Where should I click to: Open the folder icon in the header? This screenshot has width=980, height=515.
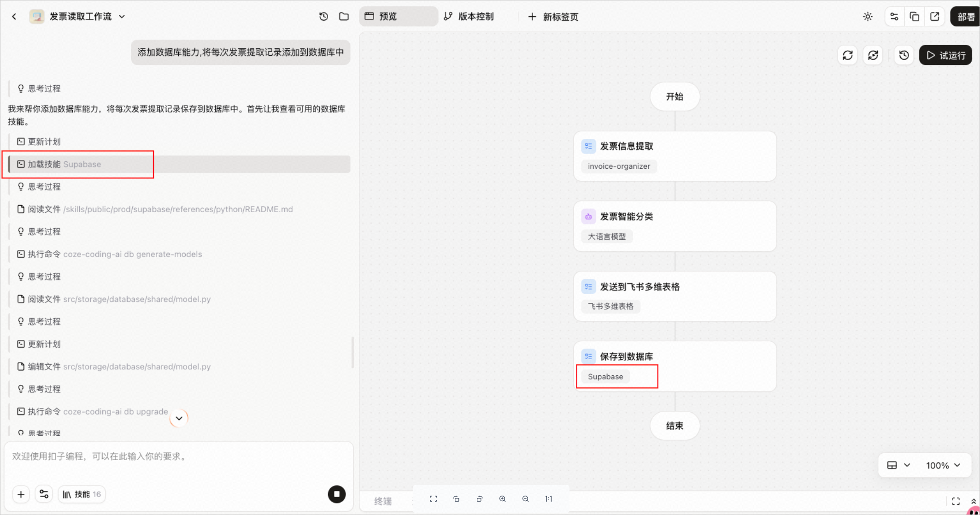pos(344,17)
